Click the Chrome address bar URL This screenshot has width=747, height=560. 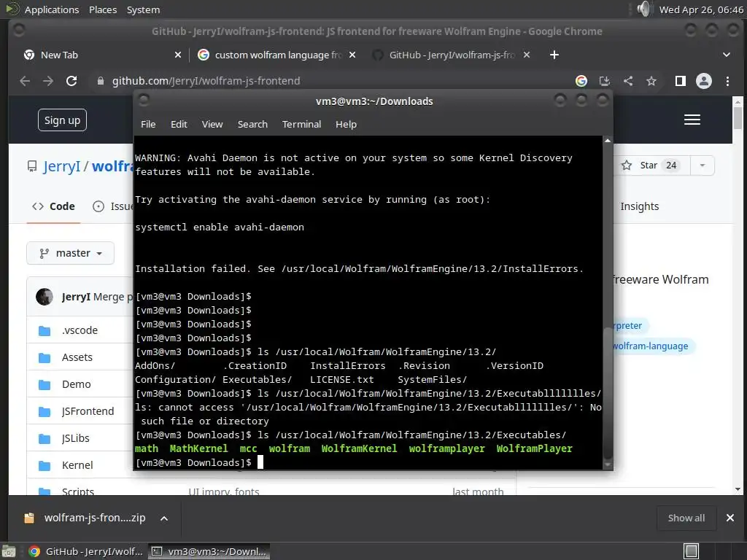pos(206,81)
